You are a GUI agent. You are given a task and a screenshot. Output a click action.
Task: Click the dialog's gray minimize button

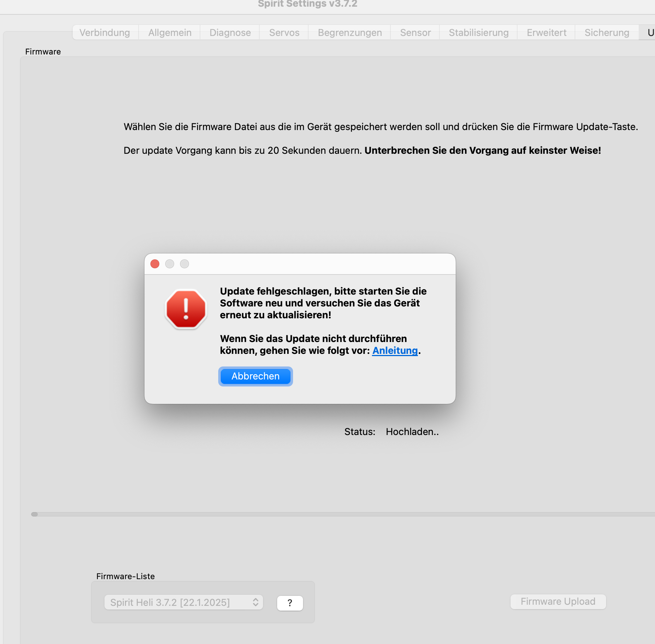(170, 264)
